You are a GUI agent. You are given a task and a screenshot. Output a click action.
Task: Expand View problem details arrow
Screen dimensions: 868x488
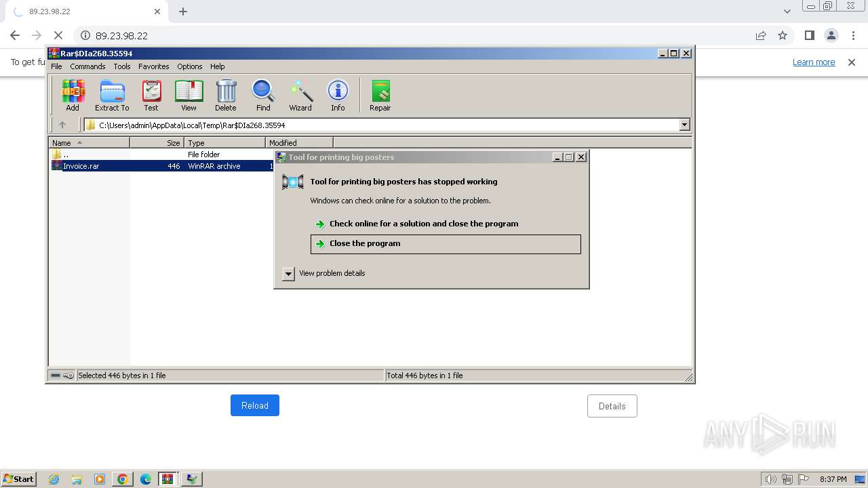click(x=288, y=274)
